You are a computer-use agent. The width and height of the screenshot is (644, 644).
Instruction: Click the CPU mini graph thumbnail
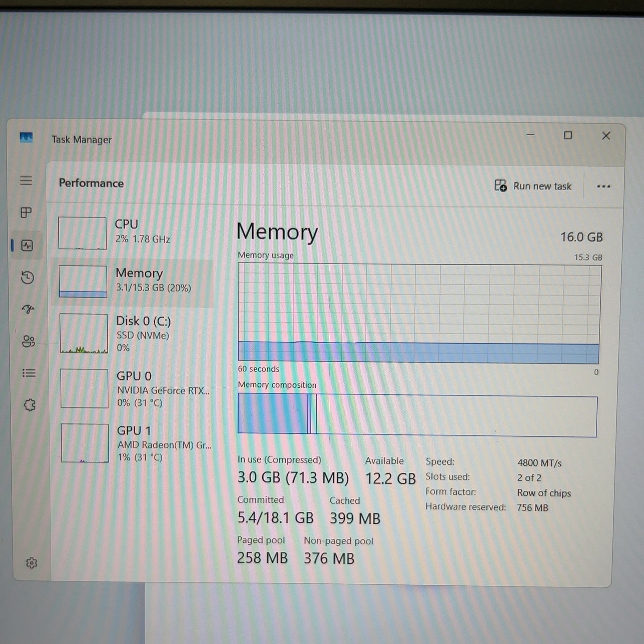pos(82,233)
